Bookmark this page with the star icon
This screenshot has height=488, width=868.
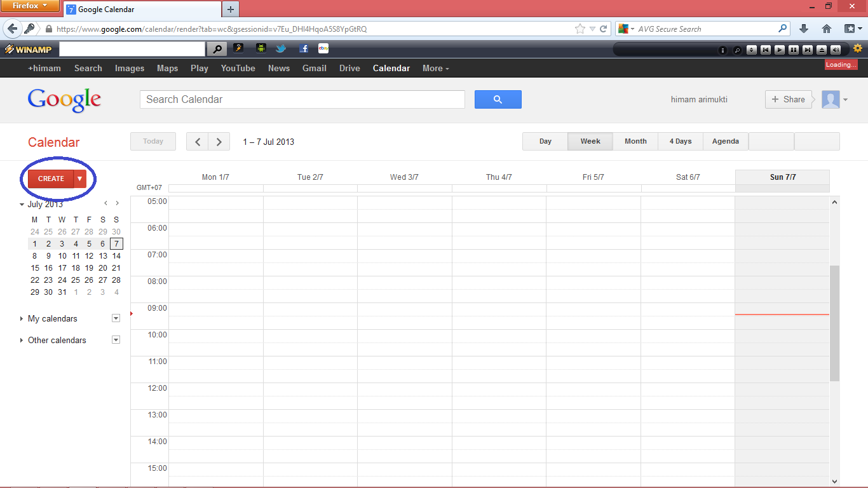[580, 29]
